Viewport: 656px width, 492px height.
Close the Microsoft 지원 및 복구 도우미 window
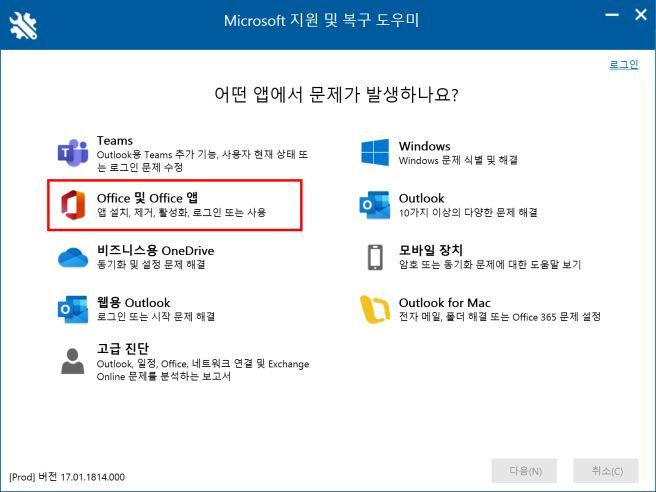(641, 15)
